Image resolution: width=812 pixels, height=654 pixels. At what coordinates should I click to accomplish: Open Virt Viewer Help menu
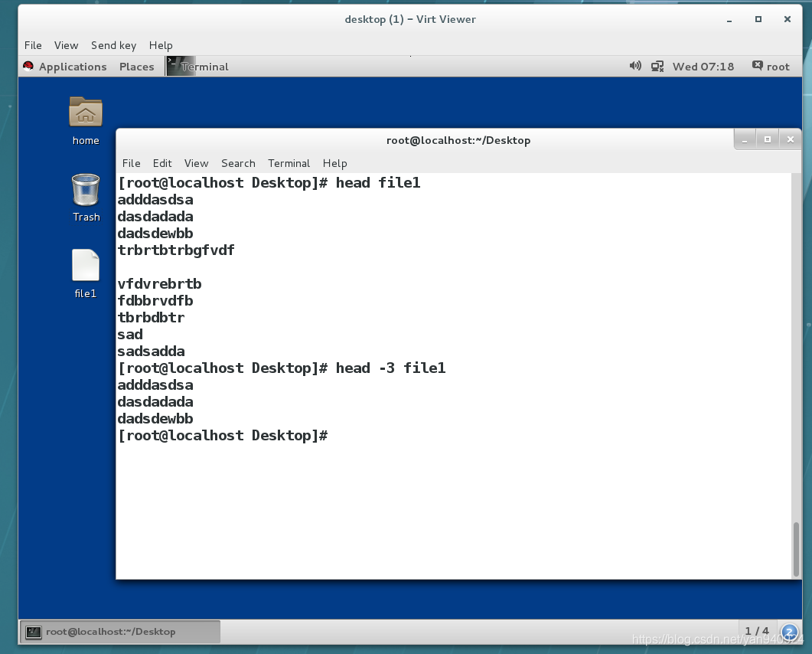(x=161, y=45)
